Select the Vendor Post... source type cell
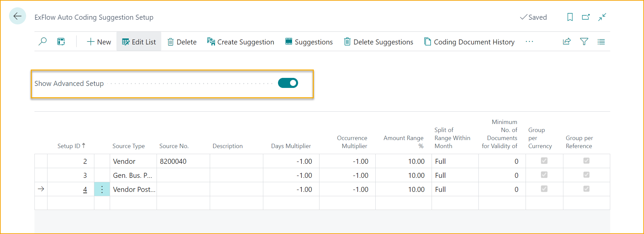The image size is (644, 234). (133, 189)
